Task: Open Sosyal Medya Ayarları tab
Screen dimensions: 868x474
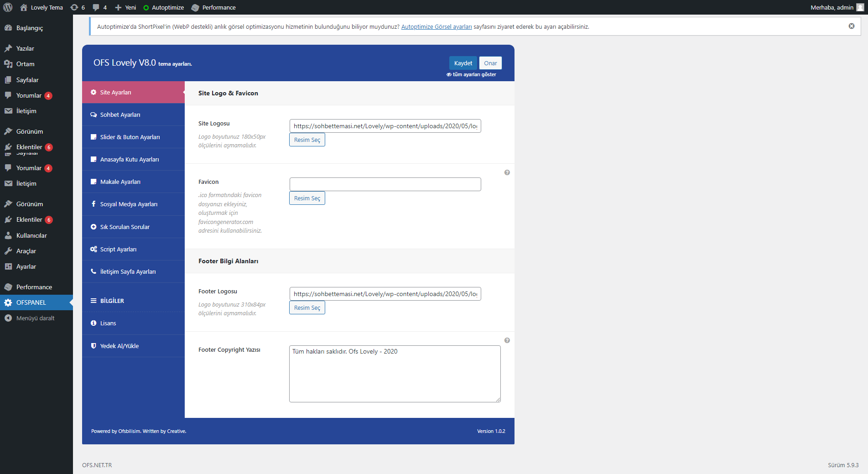Action: pyautogui.click(x=133, y=204)
